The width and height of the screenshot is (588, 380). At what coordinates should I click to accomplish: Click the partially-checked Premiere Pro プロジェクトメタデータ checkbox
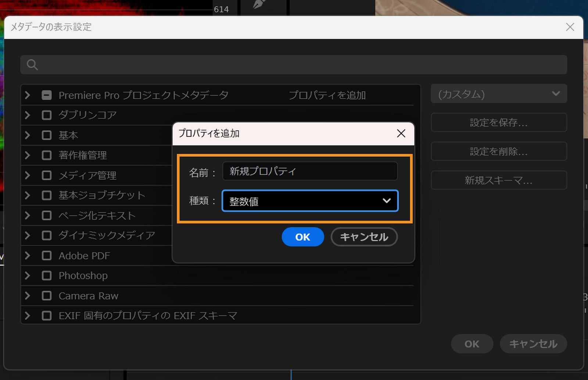[x=46, y=95]
